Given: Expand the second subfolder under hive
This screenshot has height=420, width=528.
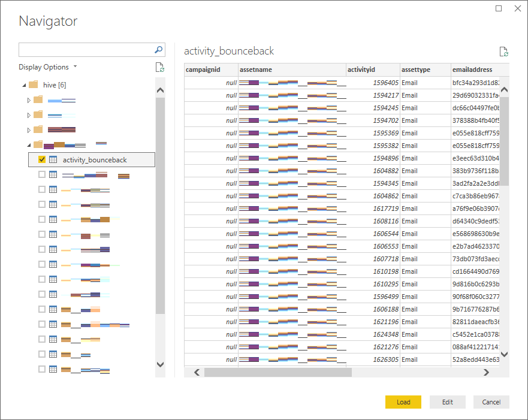Looking at the screenshot, I should (x=29, y=116).
